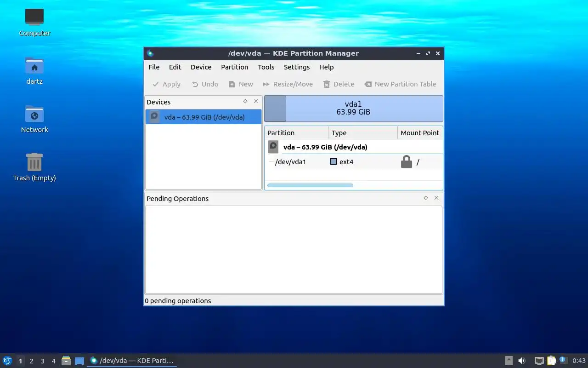Click the disk icon in Devices list
Viewport: 588px width, 368px height.
tap(155, 117)
